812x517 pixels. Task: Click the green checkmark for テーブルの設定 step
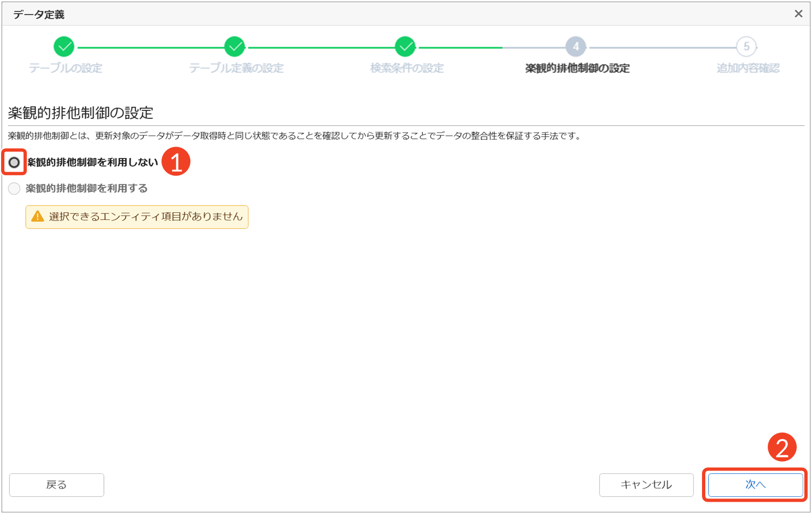64,47
